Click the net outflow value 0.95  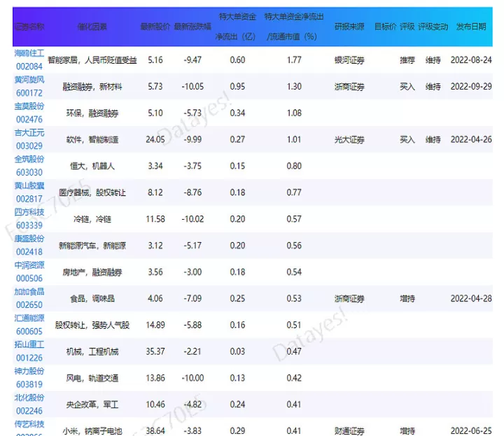coord(237,87)
